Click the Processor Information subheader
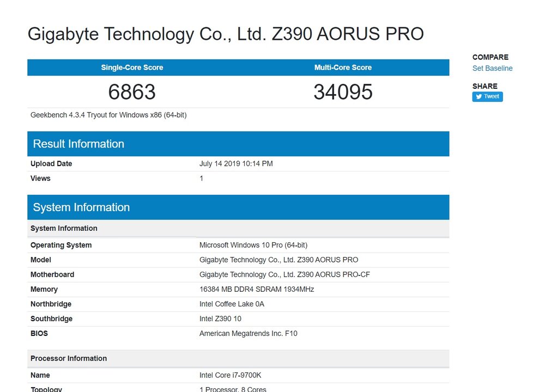 click(238, 358)
